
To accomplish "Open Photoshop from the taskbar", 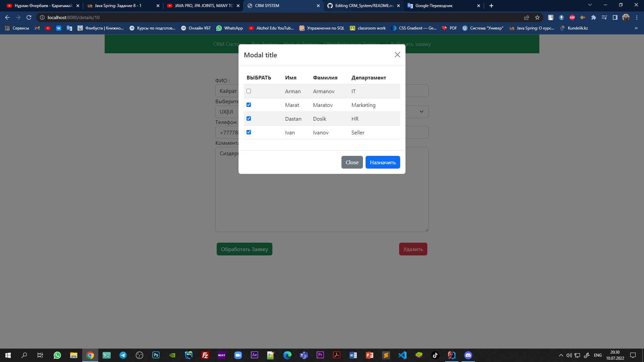I will (156, 355).
